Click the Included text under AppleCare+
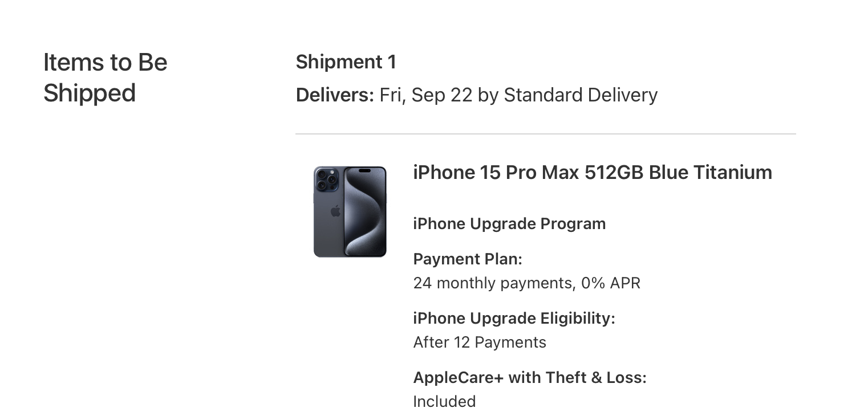The height and width of the screenshot is (416, 868). (x=444, y=402)
